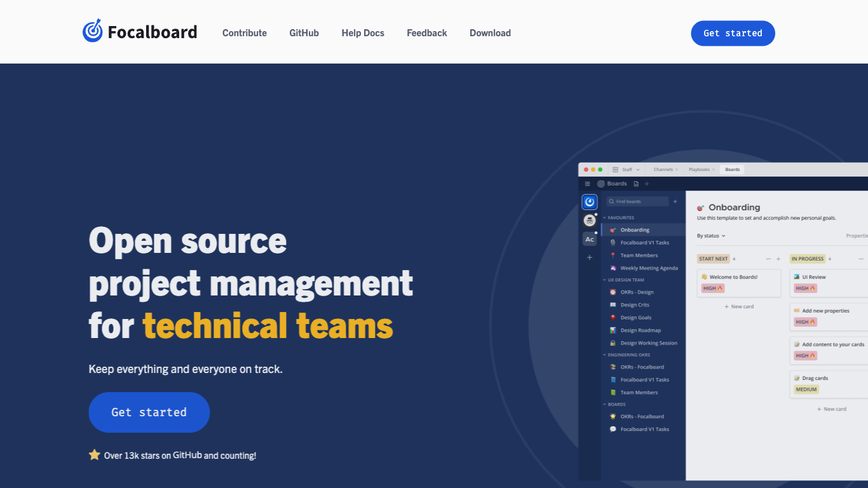Open the Add new properties card
Image resolution: width=868 pixels, height=488 pixels.
(x=829, y=317)
